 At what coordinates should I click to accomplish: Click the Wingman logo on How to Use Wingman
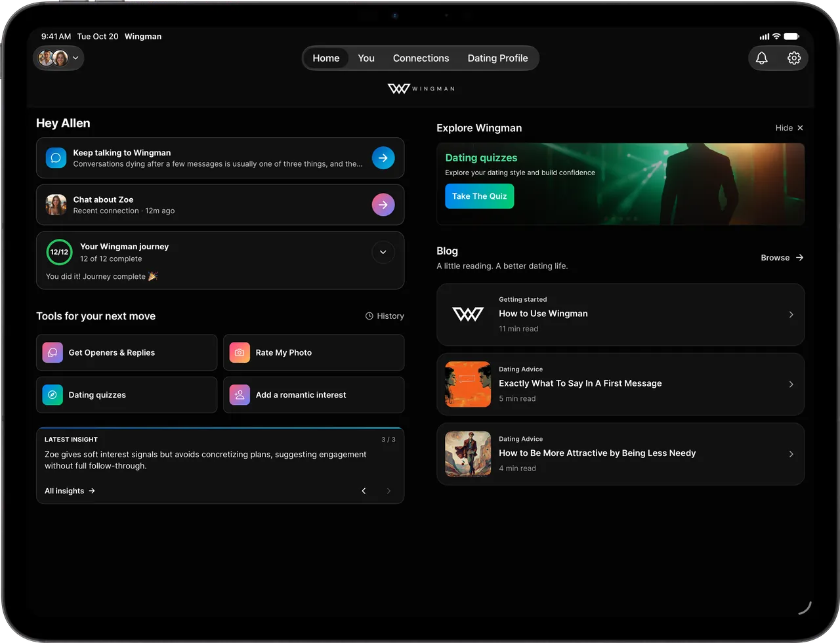point(468,314)
